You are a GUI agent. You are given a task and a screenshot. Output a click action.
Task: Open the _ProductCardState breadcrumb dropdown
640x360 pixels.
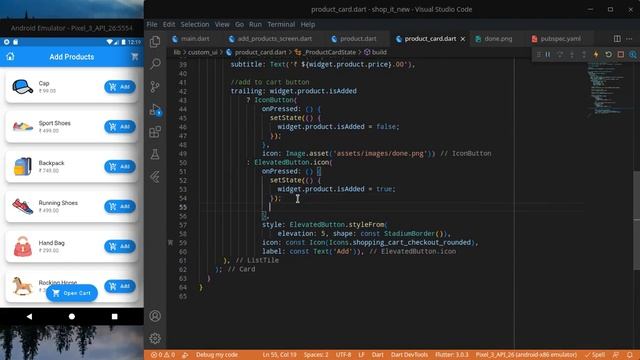click(325, 52)
